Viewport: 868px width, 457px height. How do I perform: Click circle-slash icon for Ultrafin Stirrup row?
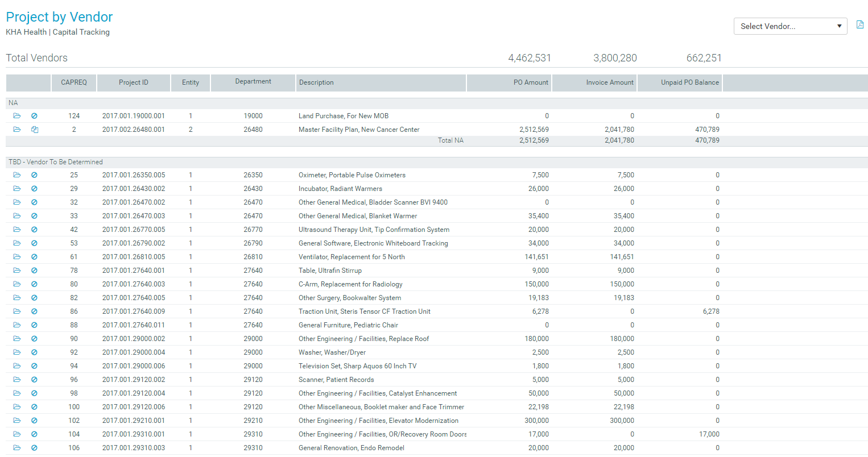(x=34, y=271)
